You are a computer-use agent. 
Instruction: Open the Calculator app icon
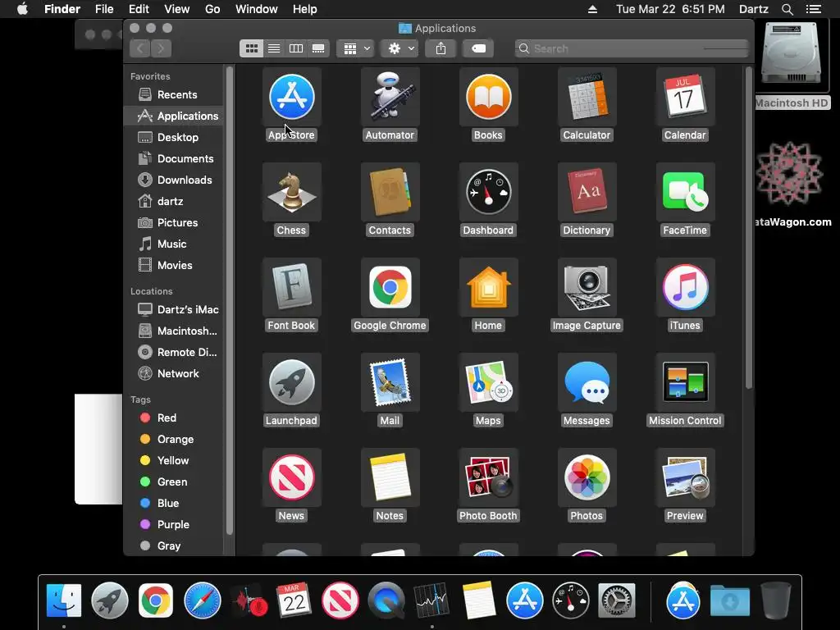click(587, 97)
